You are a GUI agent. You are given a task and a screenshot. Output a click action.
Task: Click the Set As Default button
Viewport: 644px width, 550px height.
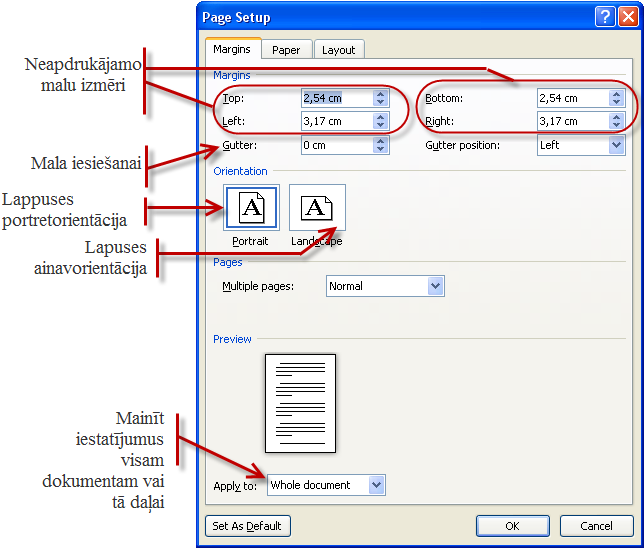(x=247, y=526)
